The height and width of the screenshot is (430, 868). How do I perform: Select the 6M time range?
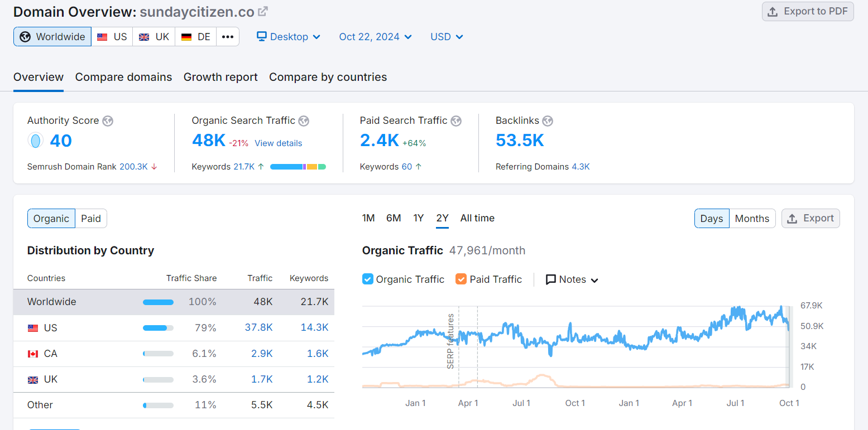(x=394, y=218)
